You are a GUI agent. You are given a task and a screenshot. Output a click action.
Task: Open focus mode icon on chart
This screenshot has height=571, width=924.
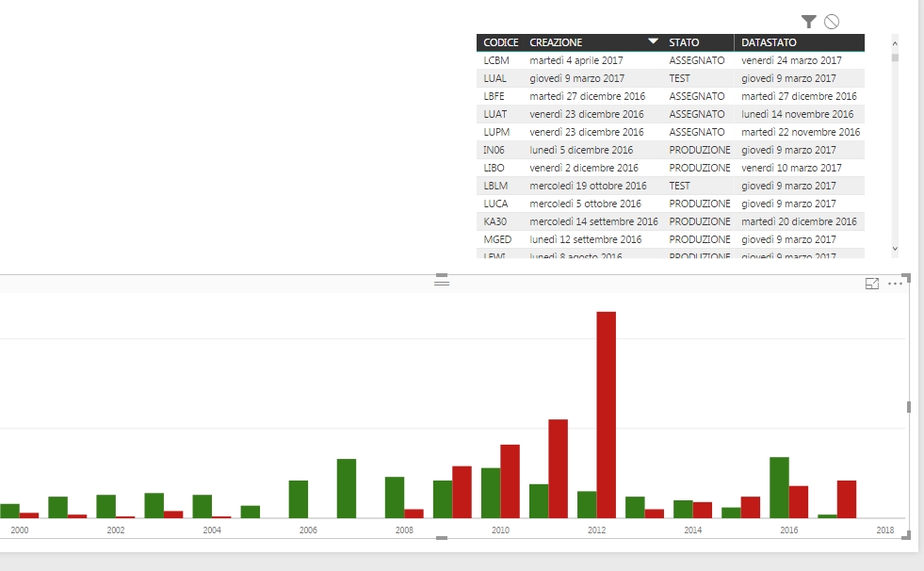coord(872,284)
